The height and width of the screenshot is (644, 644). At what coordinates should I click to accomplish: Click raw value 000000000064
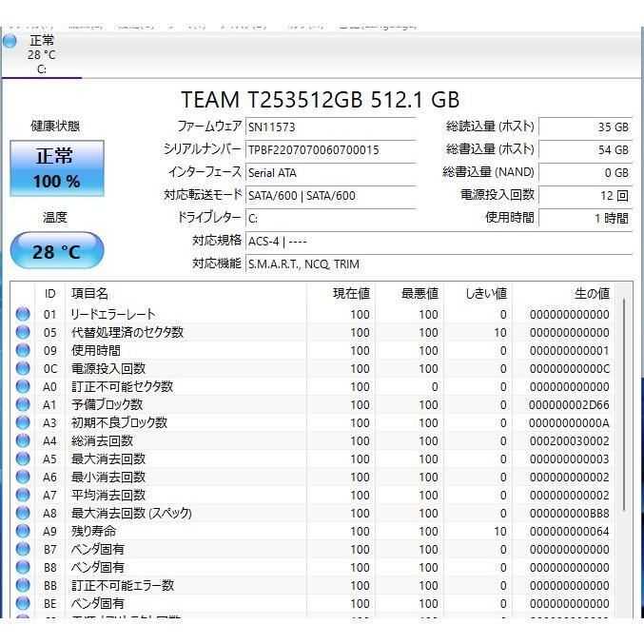click(569, 532)
